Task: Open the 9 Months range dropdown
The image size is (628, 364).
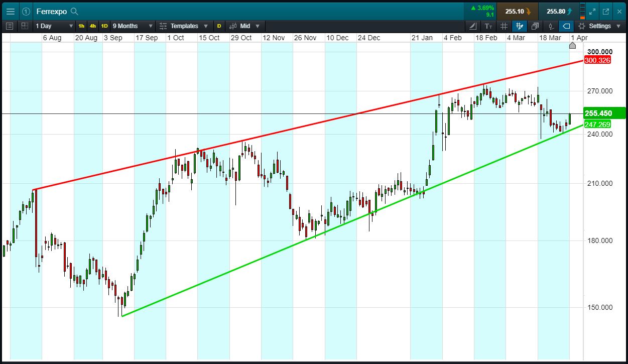Action: 133,26
